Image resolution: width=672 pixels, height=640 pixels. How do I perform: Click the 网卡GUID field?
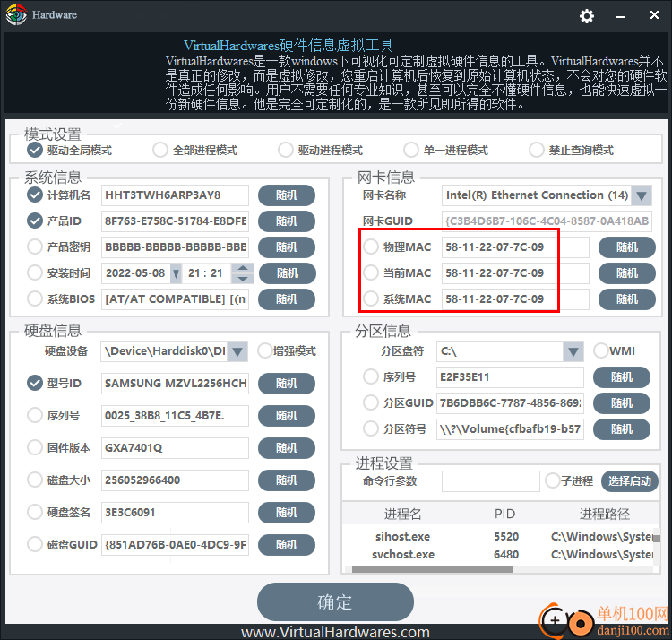click(x=547, y=221)
